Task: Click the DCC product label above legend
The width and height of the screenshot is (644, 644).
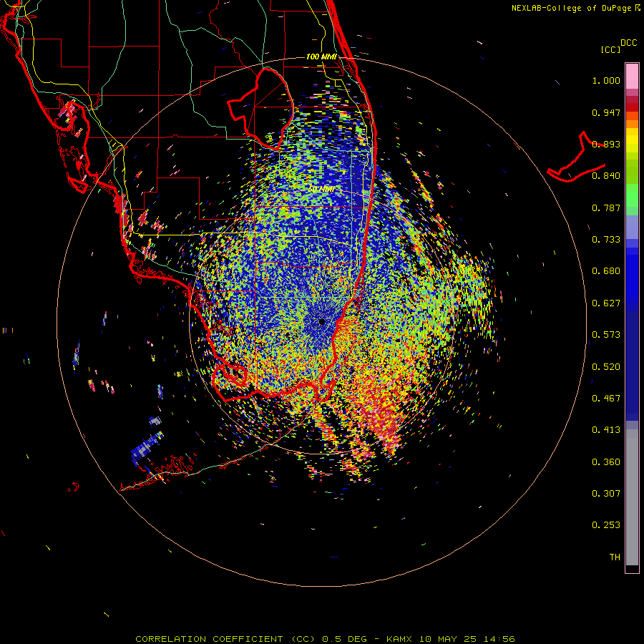Action: click(628, 43)
